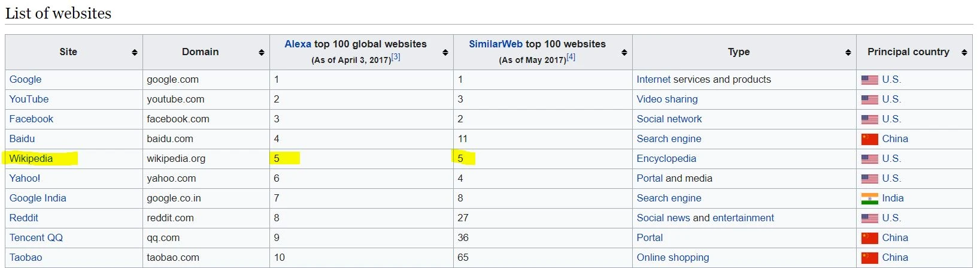Screen dimensions: 980x268
Task: Follow Search engine link in Baidu row
Action: click(669, 138)
